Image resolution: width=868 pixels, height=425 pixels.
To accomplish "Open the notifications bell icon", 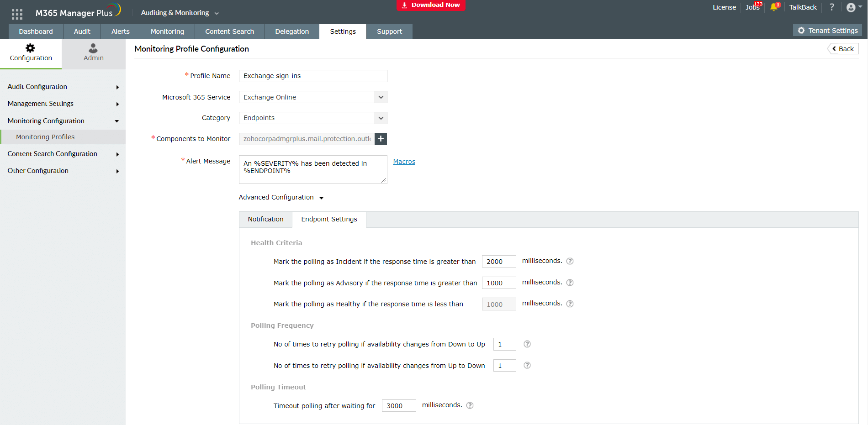I will pos(774,7).
